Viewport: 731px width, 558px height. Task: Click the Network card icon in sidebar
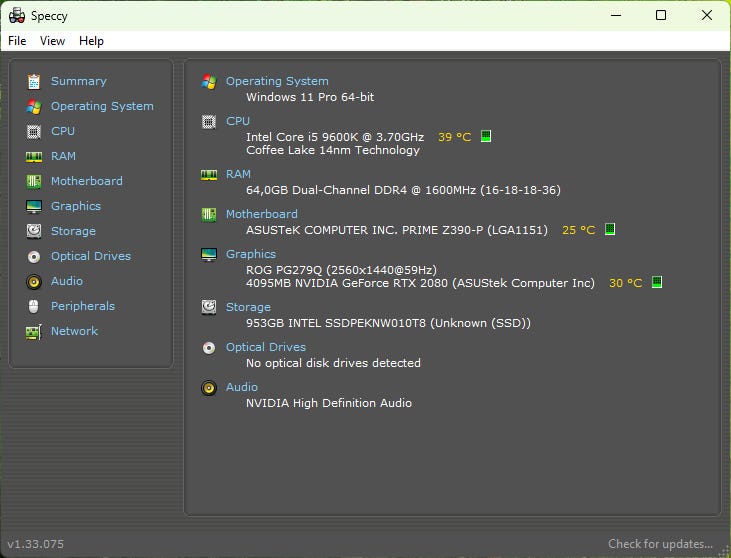(x=34, y=332)
